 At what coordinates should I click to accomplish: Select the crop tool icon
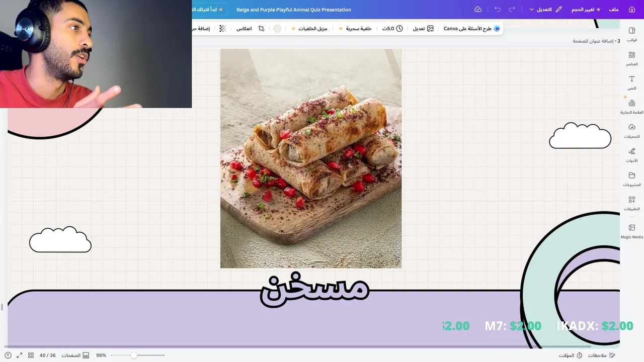point(261,29)
